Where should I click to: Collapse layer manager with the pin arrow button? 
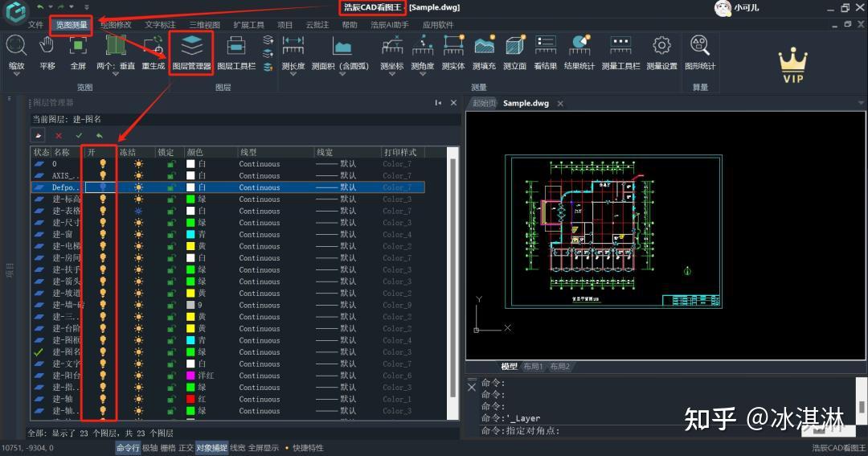point(438,102)
